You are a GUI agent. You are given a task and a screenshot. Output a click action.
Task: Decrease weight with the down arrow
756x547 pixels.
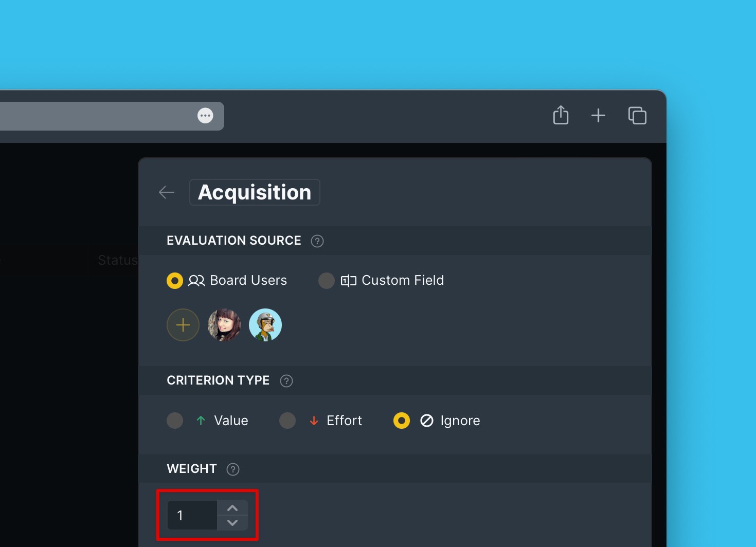[232, 523]
